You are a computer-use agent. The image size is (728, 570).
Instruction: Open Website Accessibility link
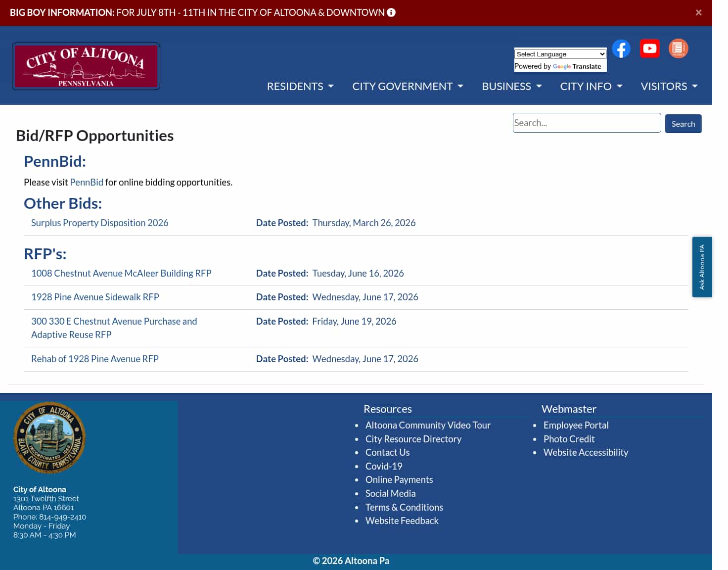pyautogui.click(x=586, y=452)
